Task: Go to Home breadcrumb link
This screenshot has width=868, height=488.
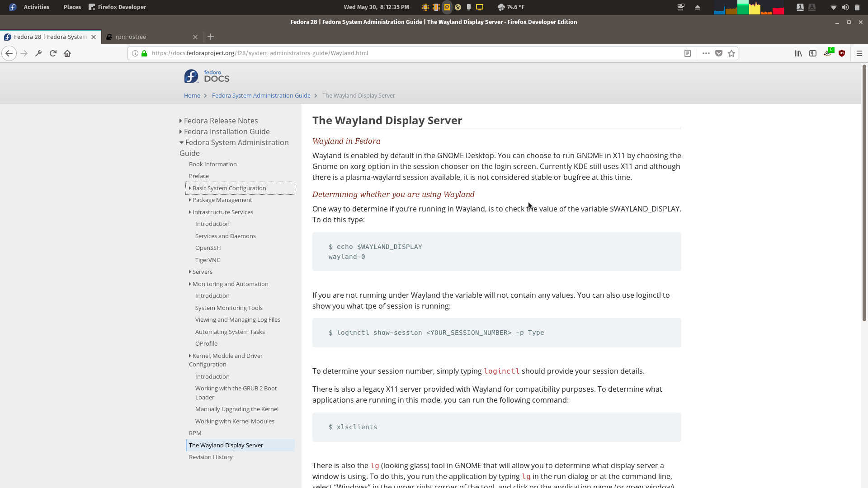Action: [192, 95]
